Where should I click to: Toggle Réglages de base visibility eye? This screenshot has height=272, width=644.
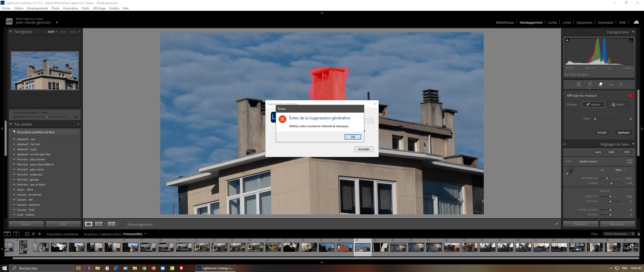[565, 144]
